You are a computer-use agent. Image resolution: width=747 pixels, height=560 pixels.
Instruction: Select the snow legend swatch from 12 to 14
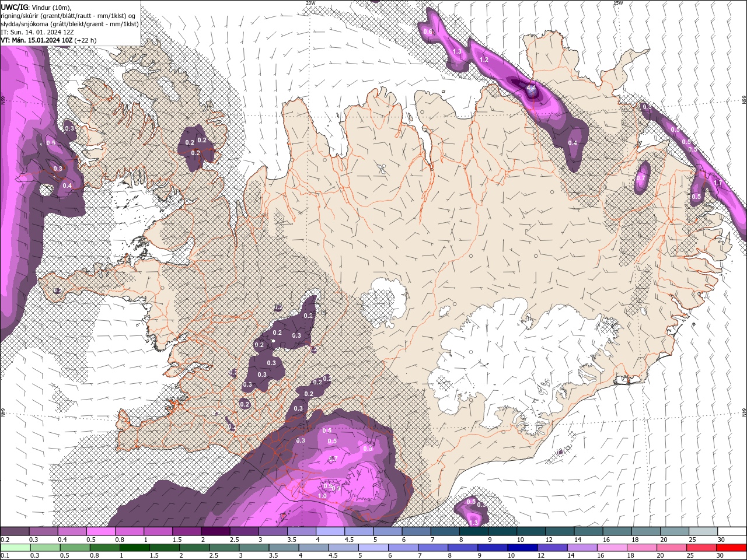(561, 531)
